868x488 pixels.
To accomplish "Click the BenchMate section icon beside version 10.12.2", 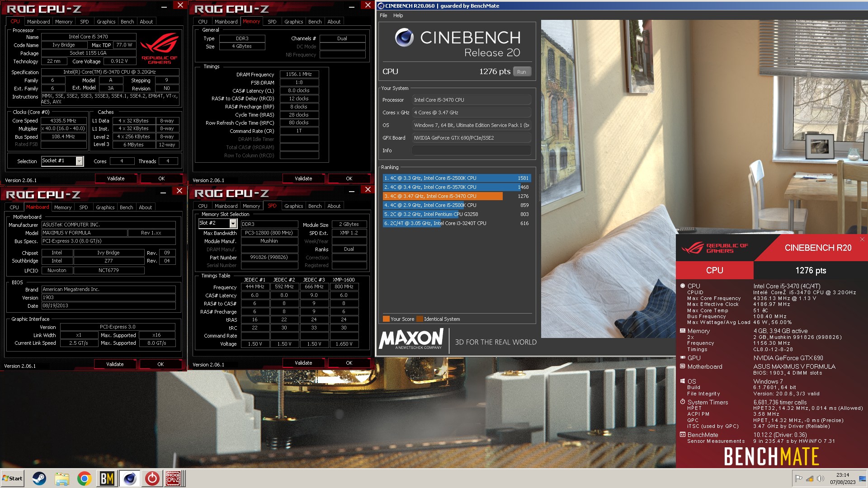I will (x=683, y=435).
